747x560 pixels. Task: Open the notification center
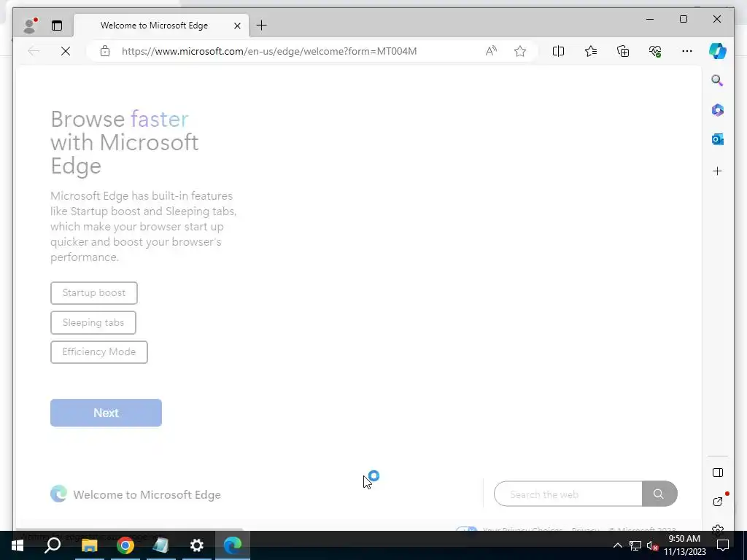coord(723,545)
